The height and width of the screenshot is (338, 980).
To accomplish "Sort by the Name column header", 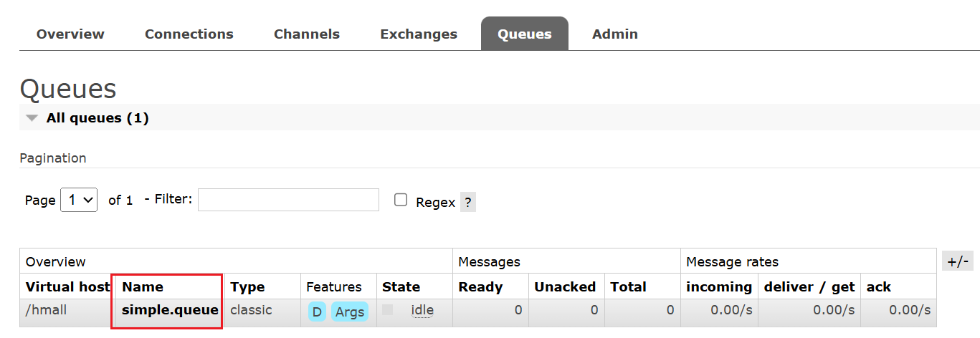I will [x=143, y=287].
